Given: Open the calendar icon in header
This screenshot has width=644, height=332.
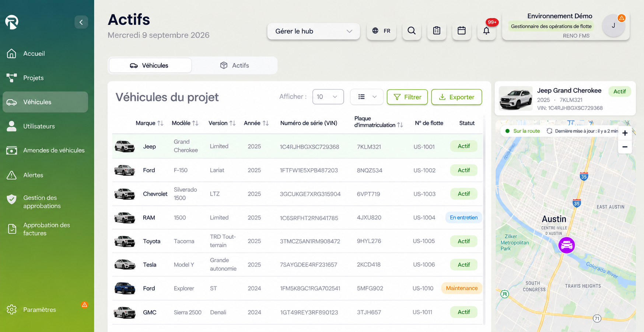Looking at the screenshot, I should pyautogui.click(x=461, y=31).
